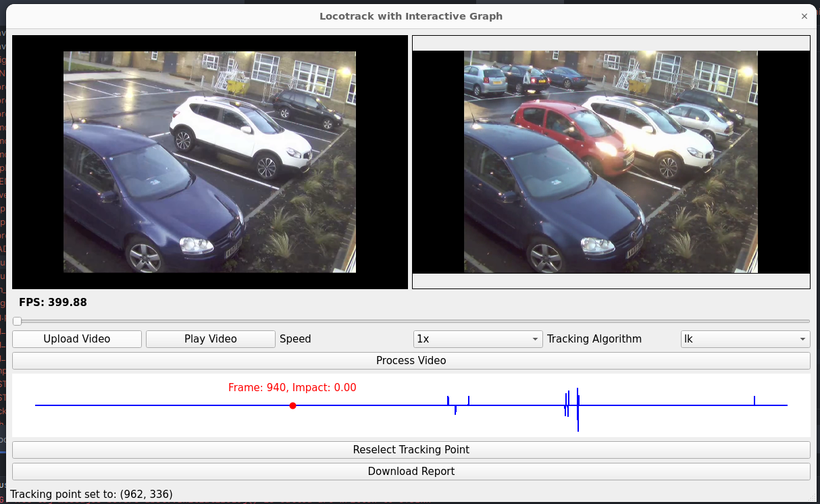The height and width of the screenshot is (504, 820).
Task: Open the Speed dropdown showing 1x
Action: (x=478, y=339)
